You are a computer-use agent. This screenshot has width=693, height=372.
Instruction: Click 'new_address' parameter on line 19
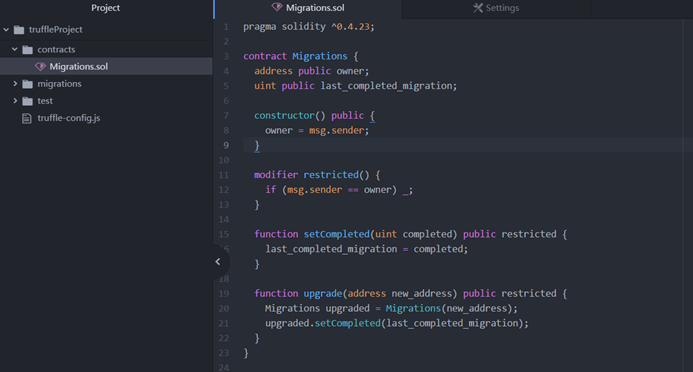pos(422,294)
